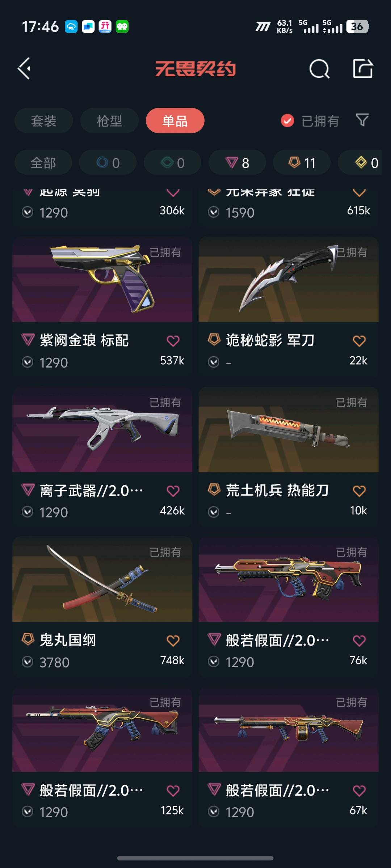Tap the share icon in header
Viewport: 391px width, 868px height.
pos(363,68)
